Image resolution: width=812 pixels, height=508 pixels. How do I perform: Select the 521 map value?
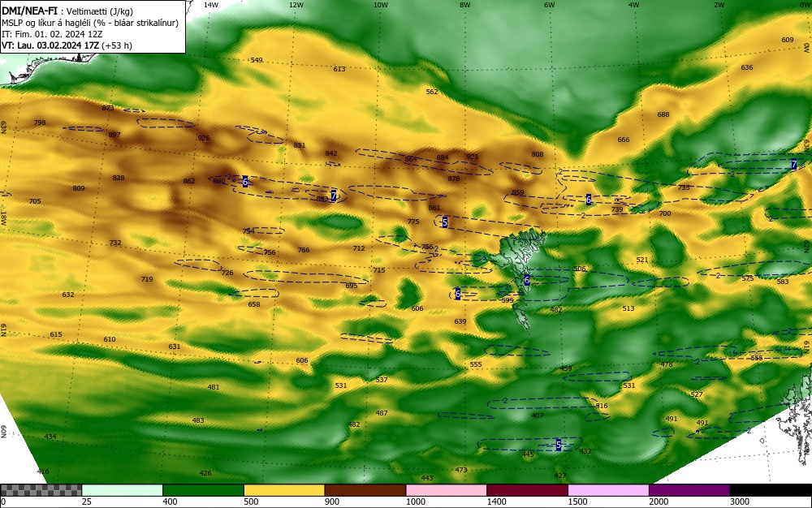click(x=642, y=260)
